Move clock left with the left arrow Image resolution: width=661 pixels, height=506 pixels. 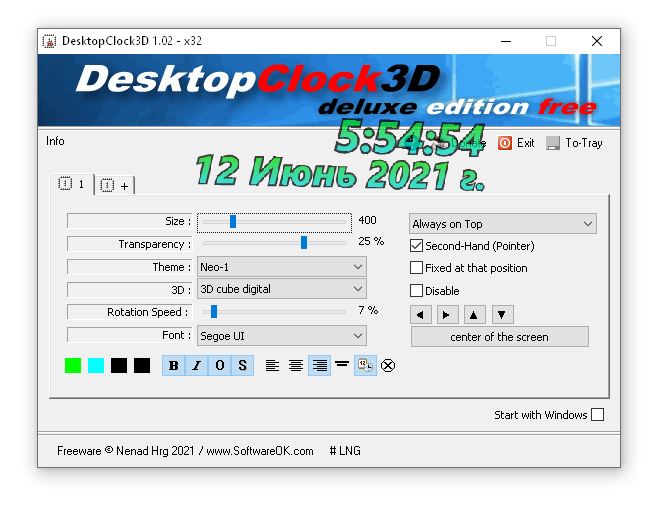click(420, 315)
